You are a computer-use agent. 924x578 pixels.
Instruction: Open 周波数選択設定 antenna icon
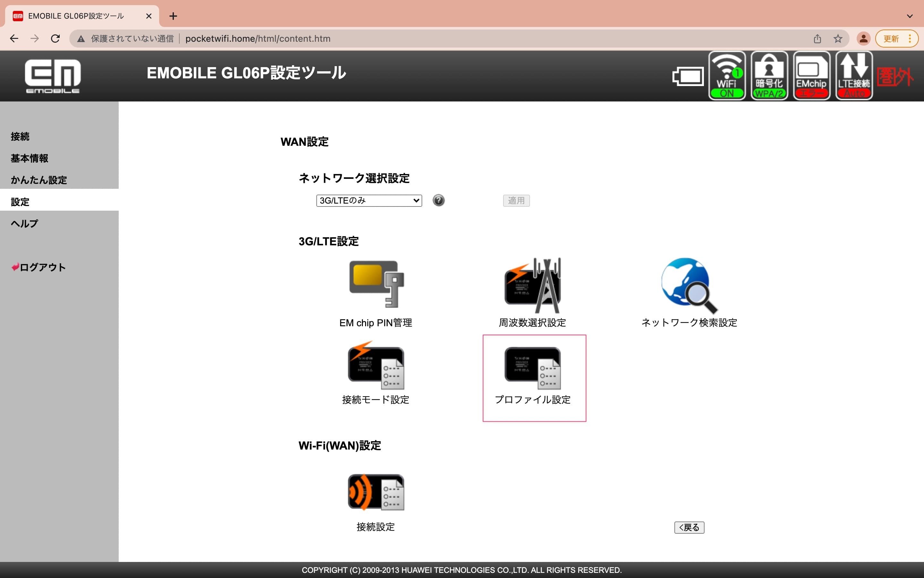(533, 285)
